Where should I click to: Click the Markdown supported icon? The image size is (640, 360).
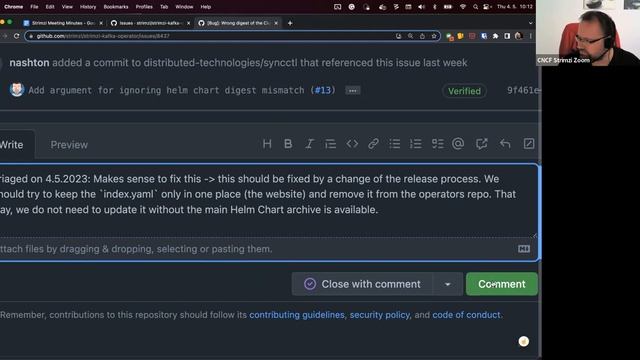pos(524,249)
